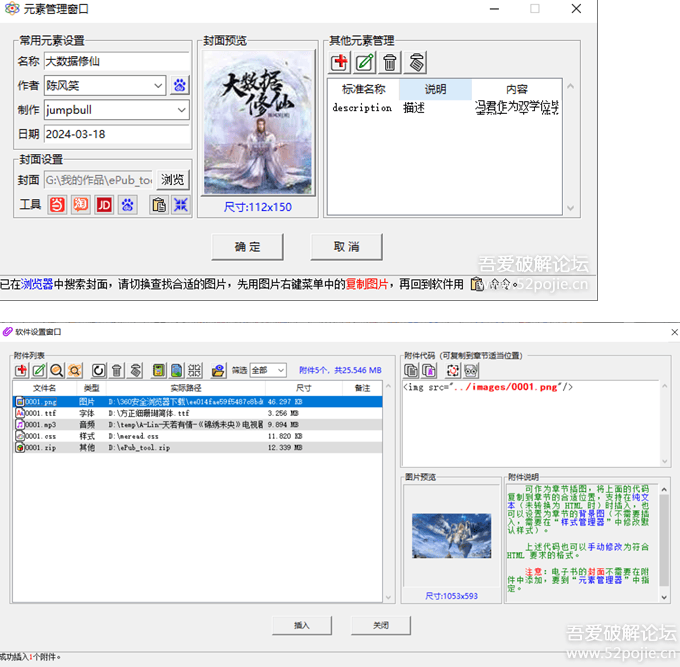Image resolution: width=680 pixels, height=667 pixels.
Task: Click the orange magnifier icon in the attachment toolbar
Action: coord(75,370)
